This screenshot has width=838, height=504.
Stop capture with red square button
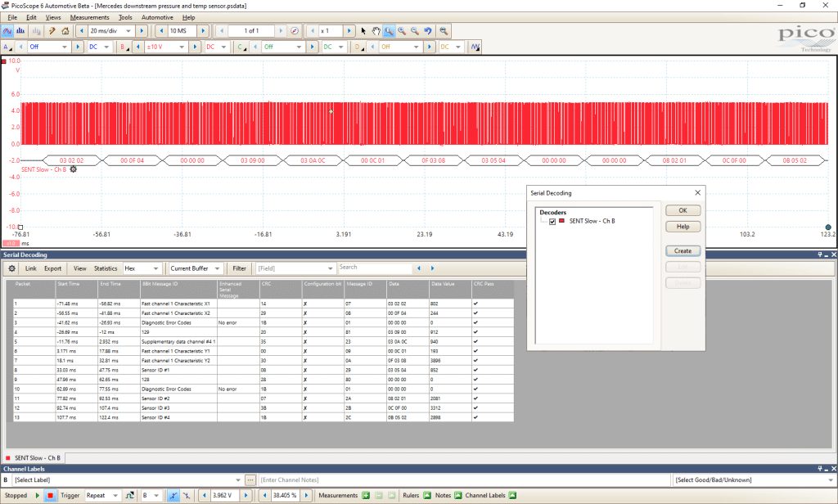click(50, 496)
